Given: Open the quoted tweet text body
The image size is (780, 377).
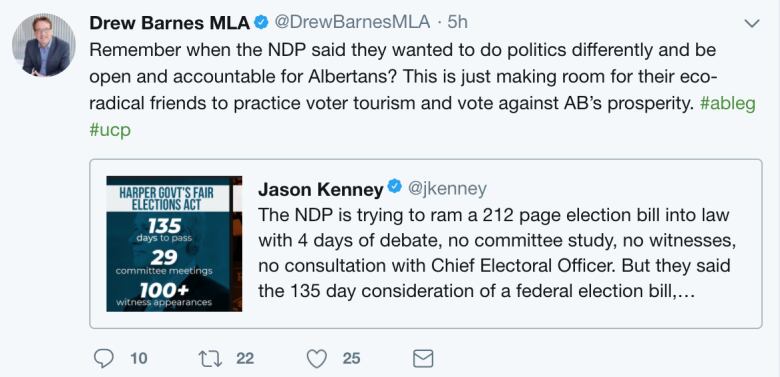Looking at the screenshot, I should tap(497, 253).
